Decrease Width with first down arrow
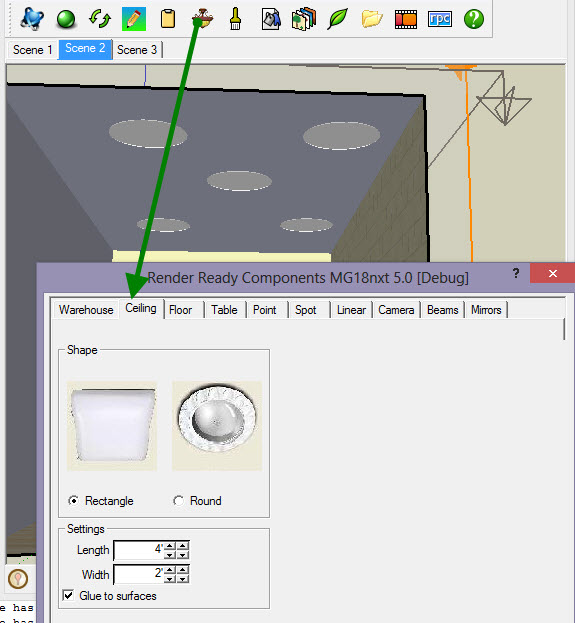575x623 pixels. pyautogui.click(x=170, y=579)
